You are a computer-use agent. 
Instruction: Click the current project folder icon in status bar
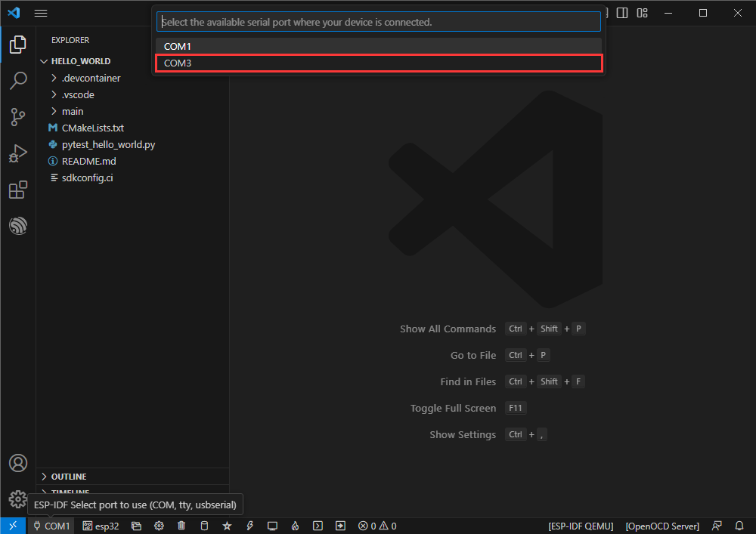136,526
